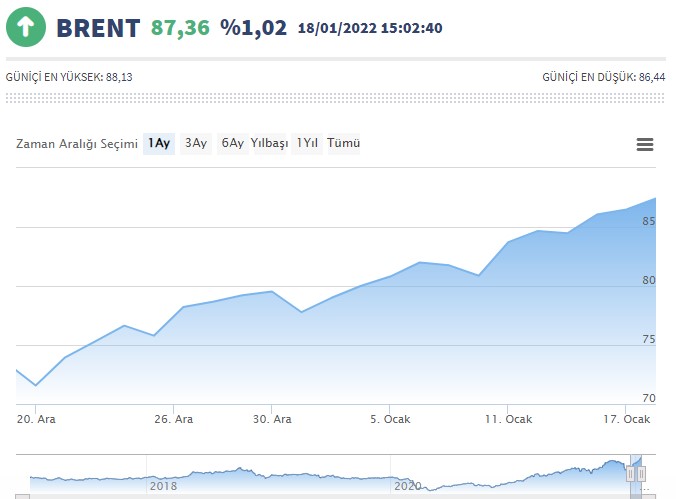Click the navigator scrollbar left end
Viewport: 676px width, 499px height.
tap(23, 495)
